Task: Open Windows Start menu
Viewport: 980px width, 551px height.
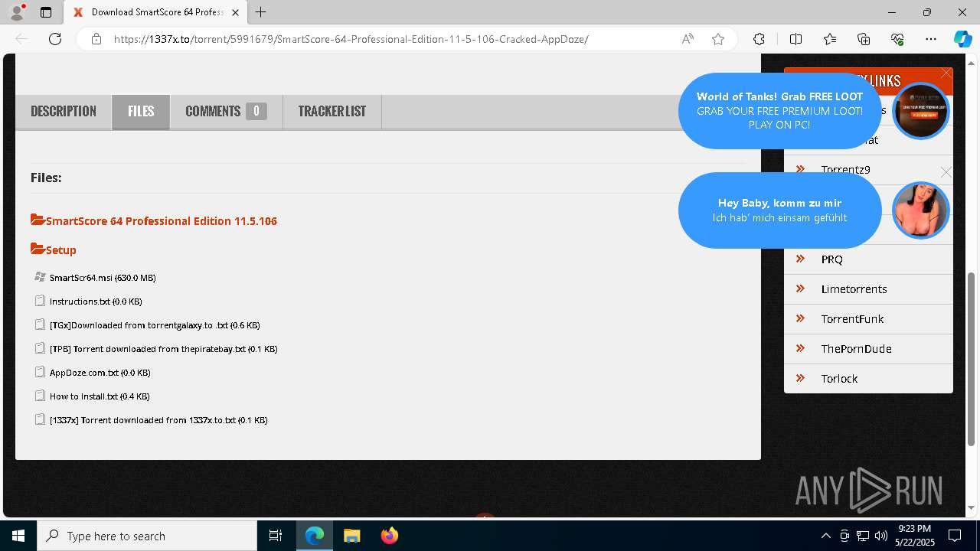Action: pyautogui.click(x=18, y=536)
